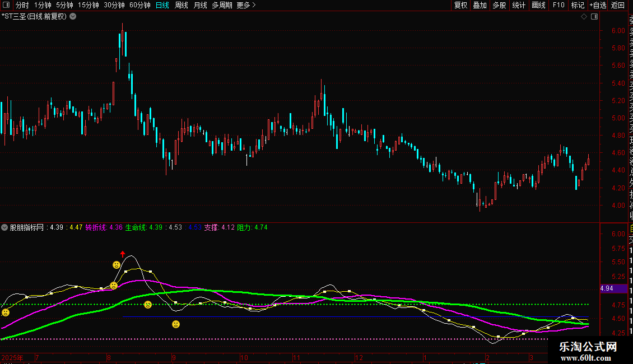The width and height of the screenshot is (633, 364).
Task: Open the dropdown next to *ST三圣 title
Action: 73,17
